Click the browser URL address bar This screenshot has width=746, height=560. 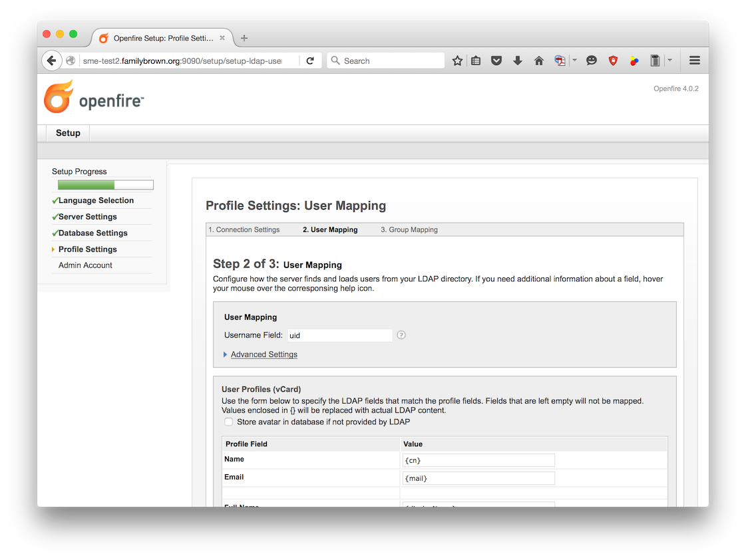(x=182, y=61)
